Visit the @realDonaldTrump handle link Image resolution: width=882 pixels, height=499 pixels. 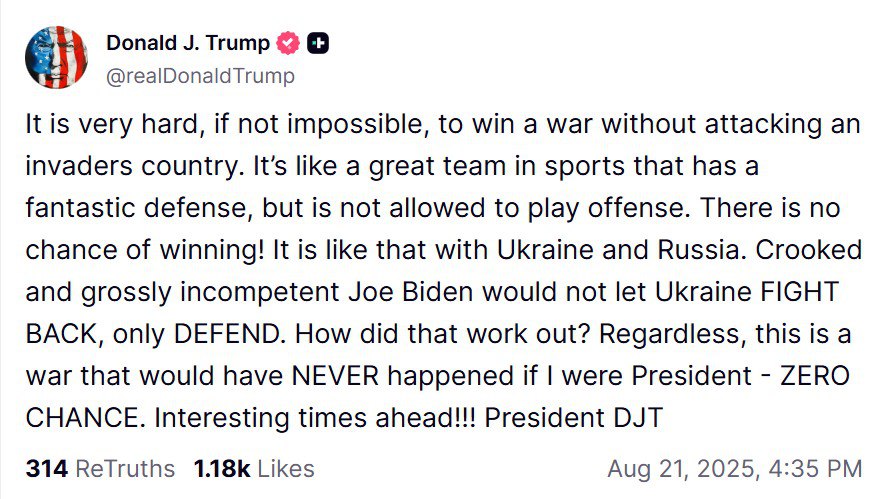pos(200,76)
